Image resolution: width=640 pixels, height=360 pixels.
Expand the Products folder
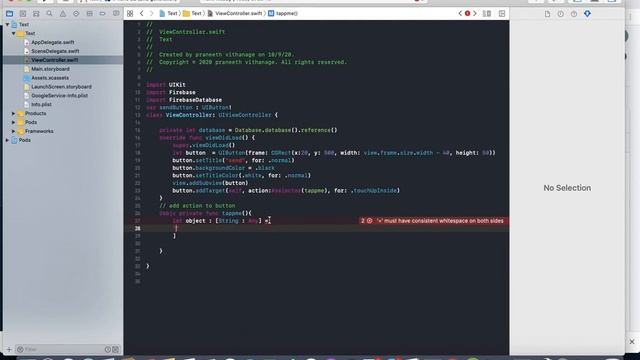13,113
